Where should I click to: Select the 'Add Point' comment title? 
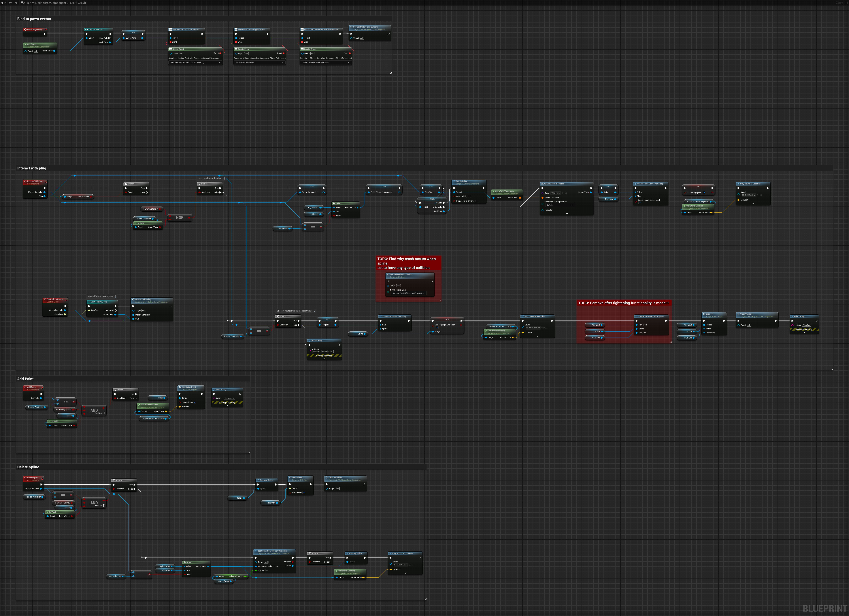click(x=25, y=379)
